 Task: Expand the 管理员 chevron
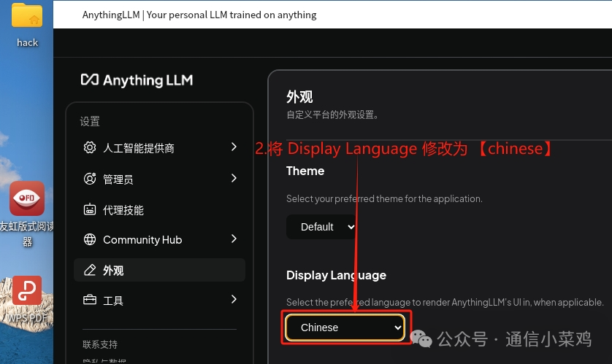coord(234,178)
